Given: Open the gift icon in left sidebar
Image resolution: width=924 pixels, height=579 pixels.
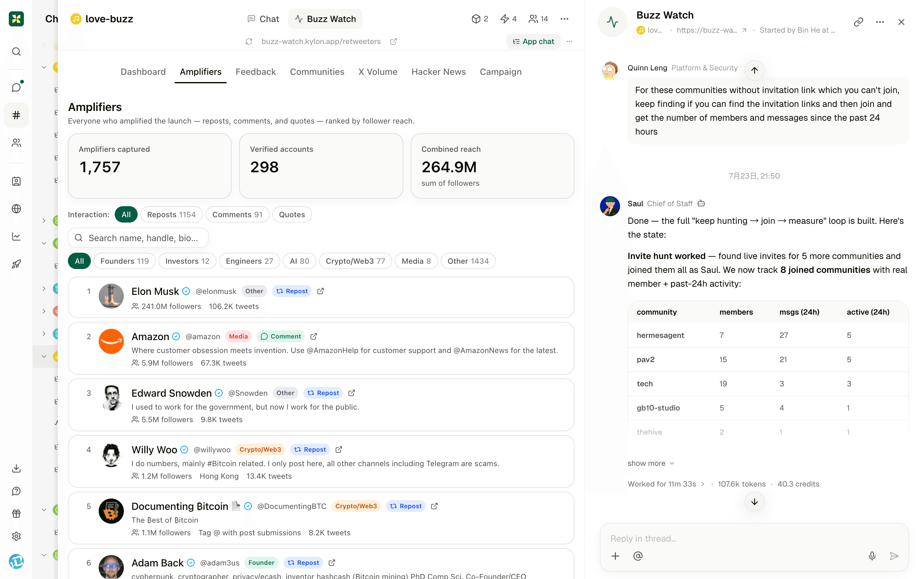Looking at the screenshot, I should 16,514.
